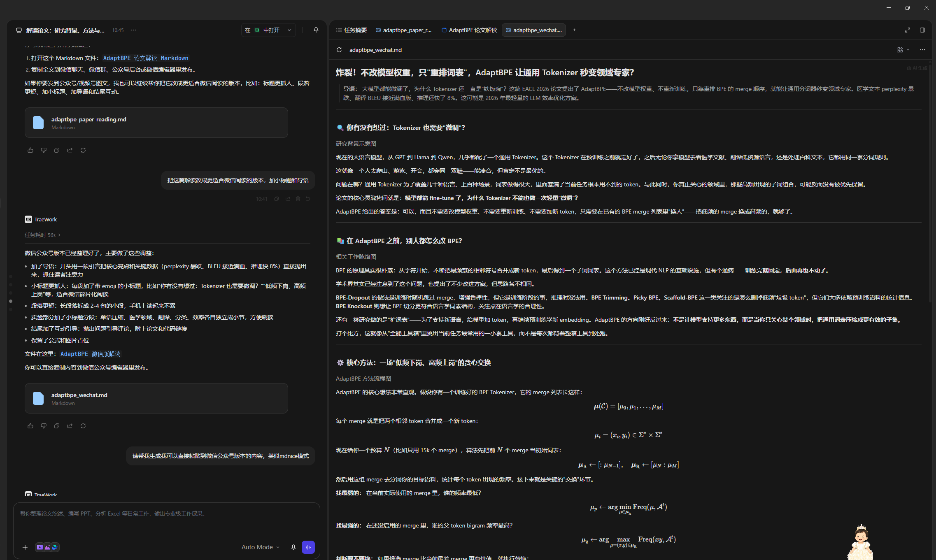Click the microphone icon for voice input
Image resolution: width=936 pixels, height=560 pixels.
(293, 547)
